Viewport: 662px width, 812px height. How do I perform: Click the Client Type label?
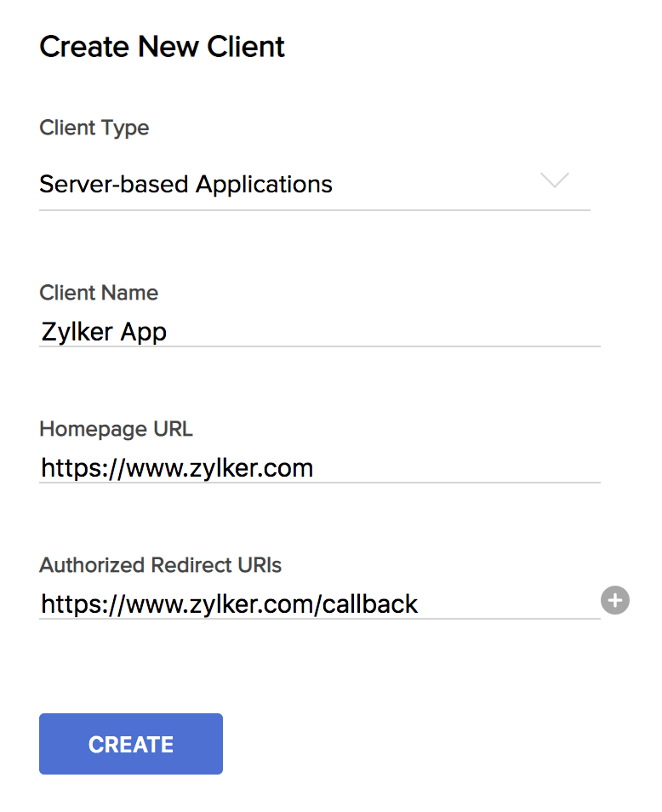[94, 128]
